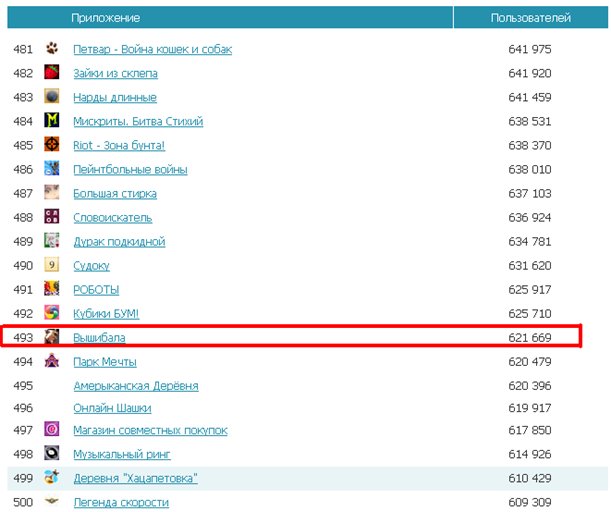Open the Американская Деревня link
The image size is (611, 512).
(x=136, y=386)
